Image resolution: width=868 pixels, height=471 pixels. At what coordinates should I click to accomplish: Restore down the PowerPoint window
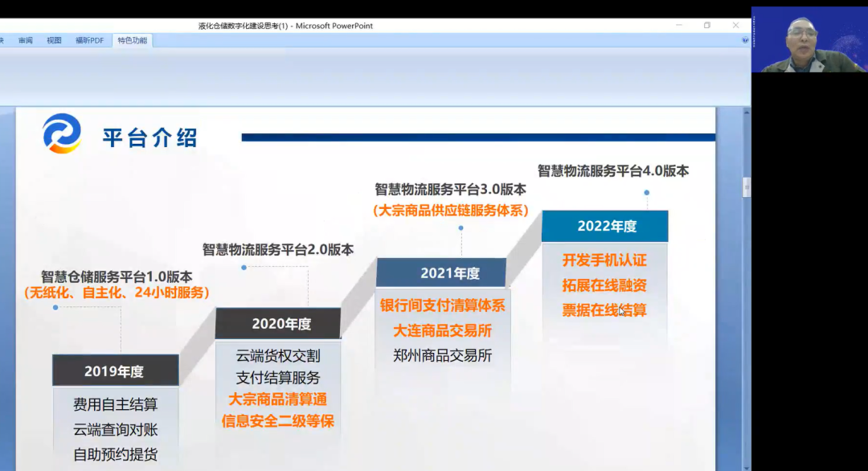[x=707, y=26]
